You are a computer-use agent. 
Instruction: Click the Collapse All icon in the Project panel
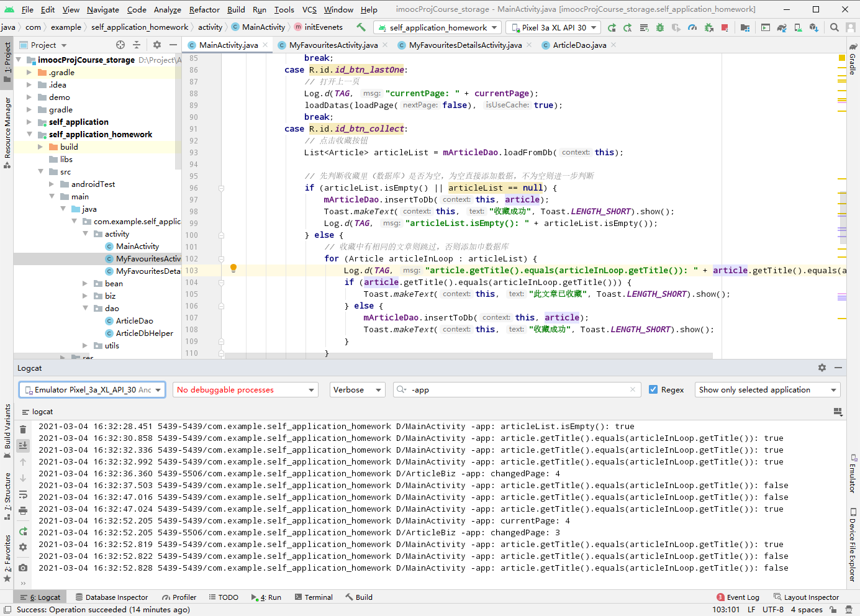[137, 45]
